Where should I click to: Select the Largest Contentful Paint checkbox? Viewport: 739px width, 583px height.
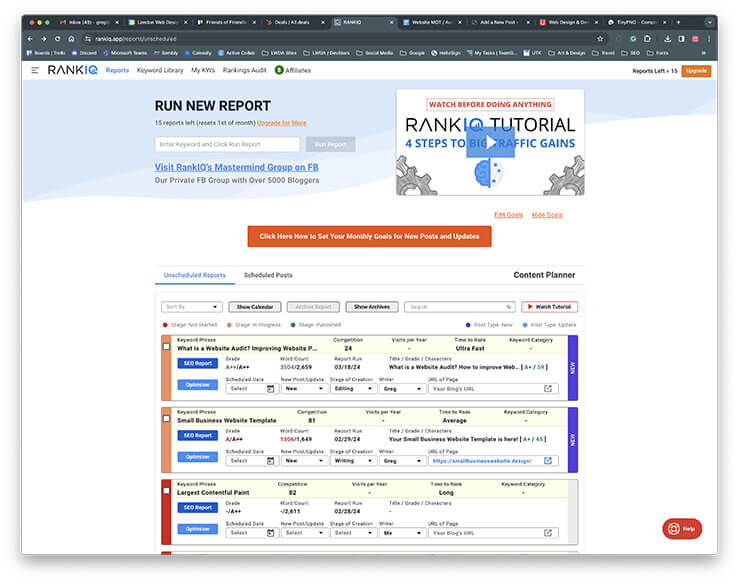tap(166, 491)
